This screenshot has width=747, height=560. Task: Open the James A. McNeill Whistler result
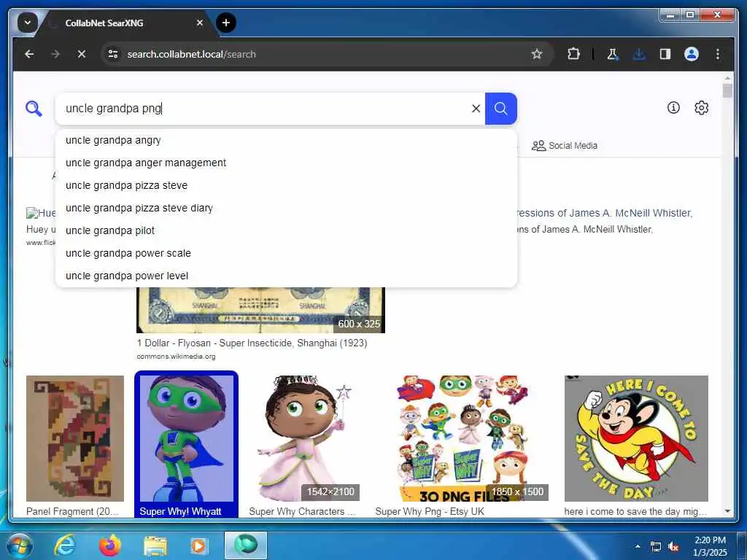[x=605, y=213]
